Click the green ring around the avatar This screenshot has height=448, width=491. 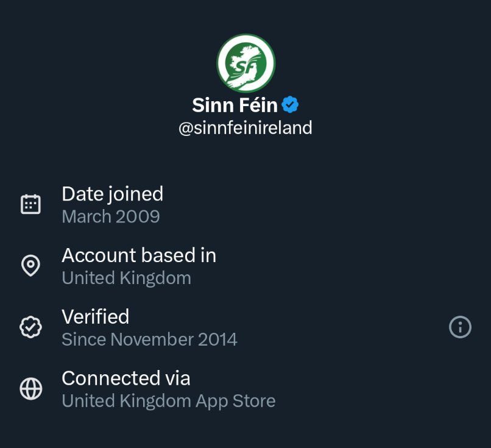[x=219, y=63]
